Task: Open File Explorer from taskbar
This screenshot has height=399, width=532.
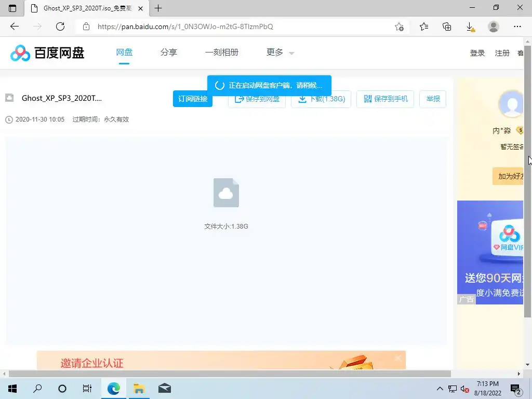Action: click(139, 389)
